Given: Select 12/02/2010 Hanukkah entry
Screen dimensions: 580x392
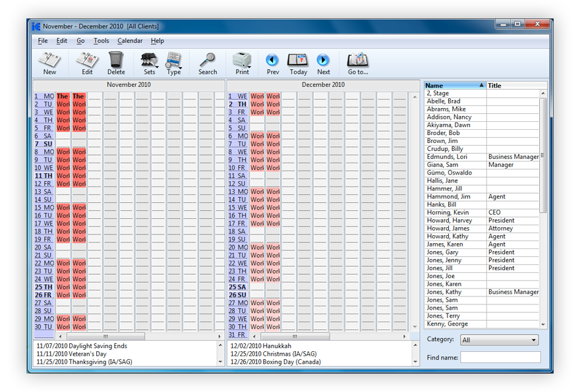Looking at the screenshot, I should click(x=261, y=346).
